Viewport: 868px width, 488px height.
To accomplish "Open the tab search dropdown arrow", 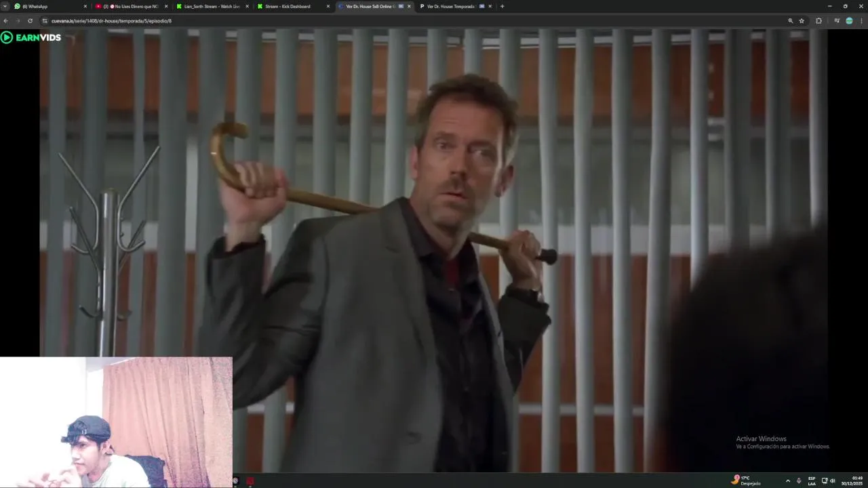I will tap(5, 6).
